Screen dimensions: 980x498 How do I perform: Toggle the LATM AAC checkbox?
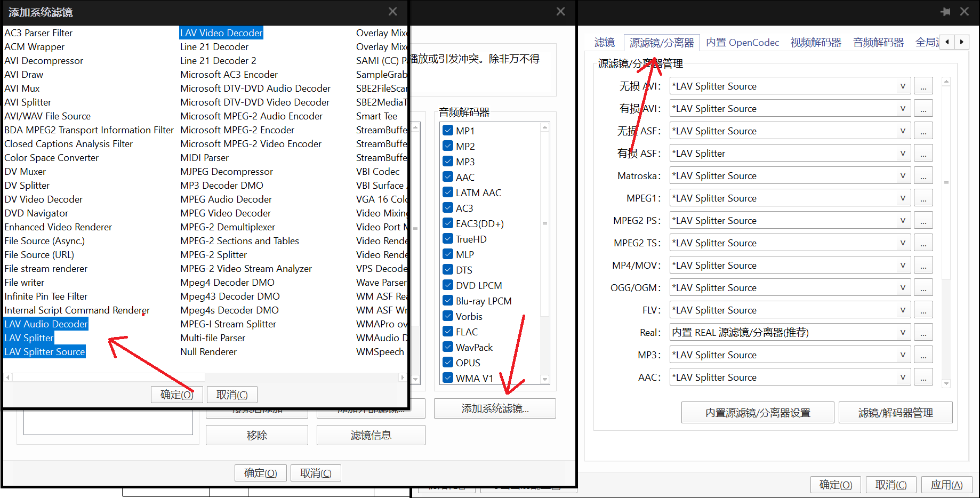(448, 192)
